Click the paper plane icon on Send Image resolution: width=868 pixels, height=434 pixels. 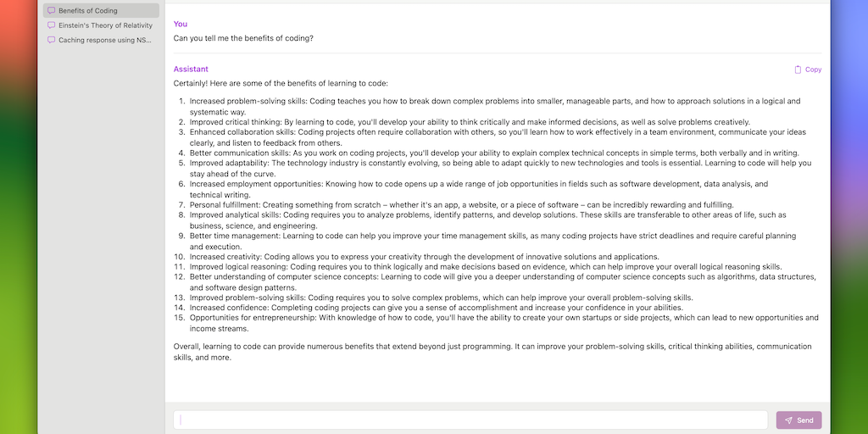(x=788, y=420)
